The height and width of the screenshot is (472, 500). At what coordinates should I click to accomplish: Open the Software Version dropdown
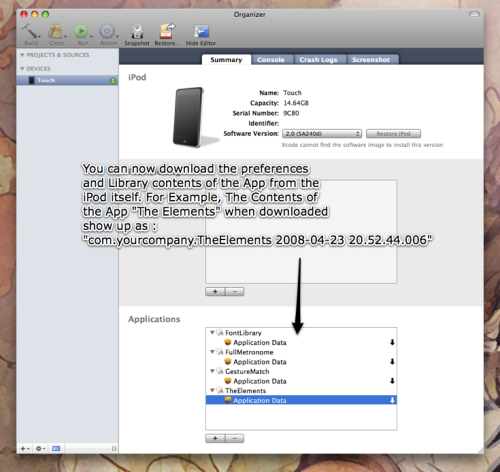(322, 134)
